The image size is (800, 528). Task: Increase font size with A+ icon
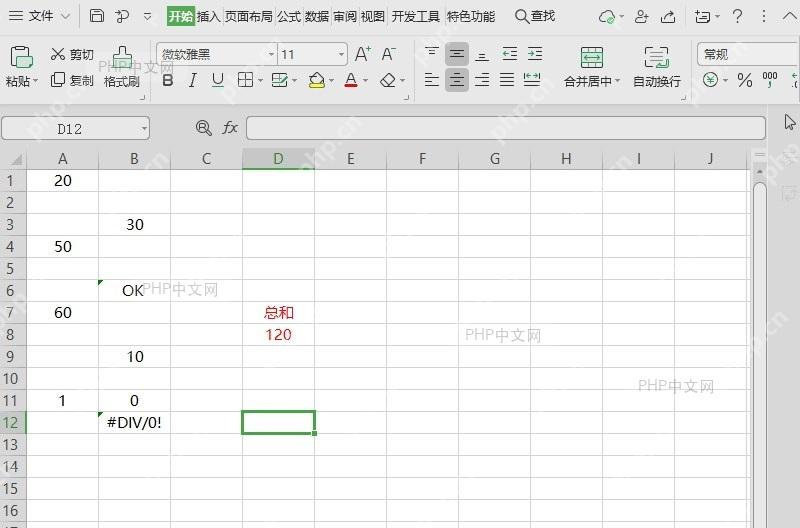[x=362, y=54]
